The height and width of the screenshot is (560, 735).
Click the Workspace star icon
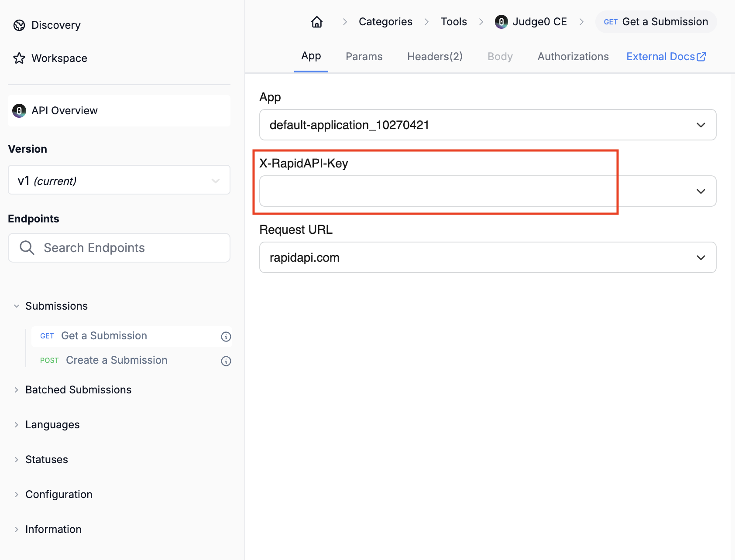19,58
